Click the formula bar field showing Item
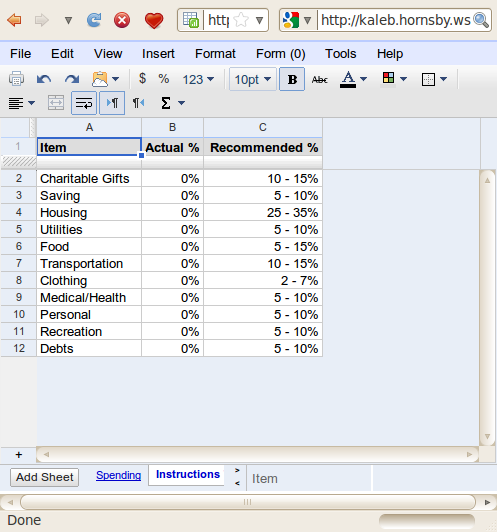The height and width of the screenshot is (532, 497). (x=309, y=479)
